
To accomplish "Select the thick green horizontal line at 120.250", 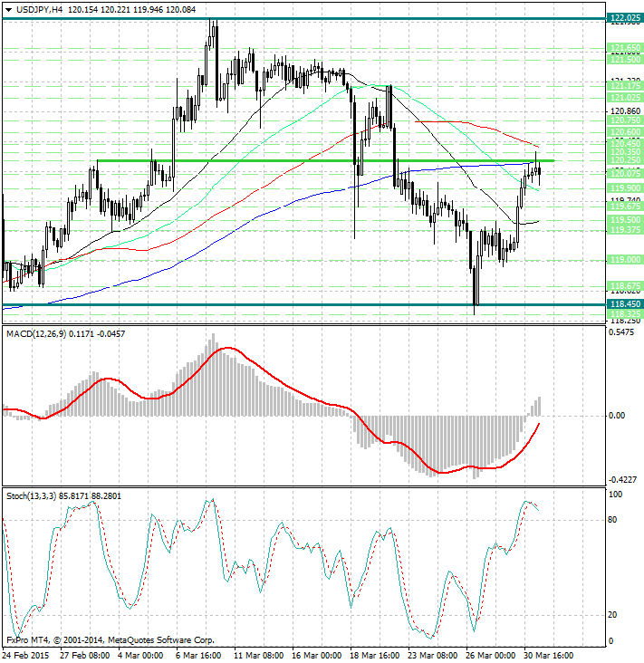I will pos(325,160).
